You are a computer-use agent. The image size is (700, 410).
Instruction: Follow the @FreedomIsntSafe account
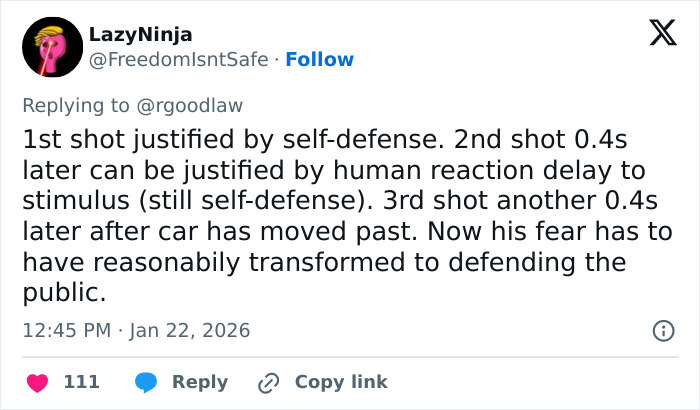[319, 60]
